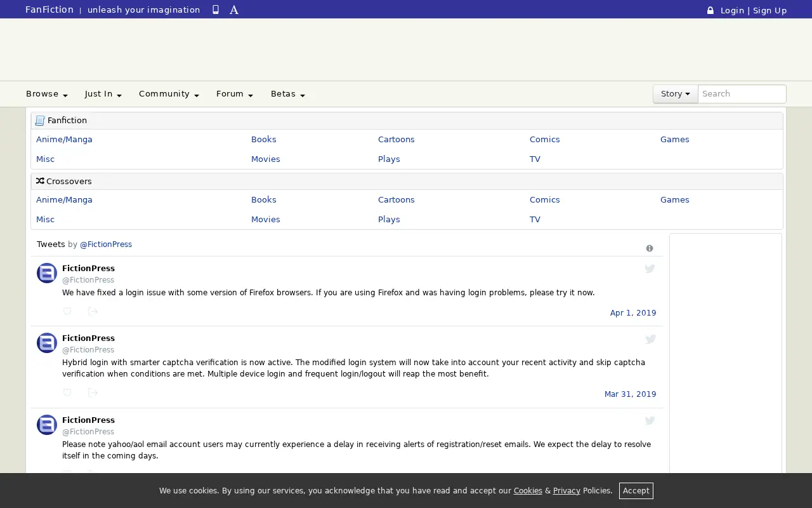The width and height of the screenshot is (812, 508).
Task: Go to the FanFiction home title
Action: point(49,10)
